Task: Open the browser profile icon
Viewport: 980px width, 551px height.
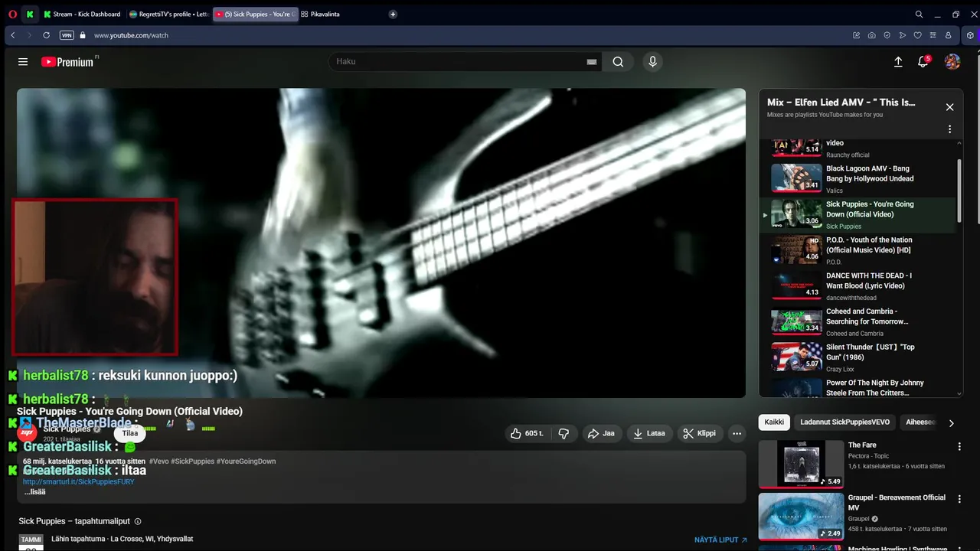Action: pos(948,35)
